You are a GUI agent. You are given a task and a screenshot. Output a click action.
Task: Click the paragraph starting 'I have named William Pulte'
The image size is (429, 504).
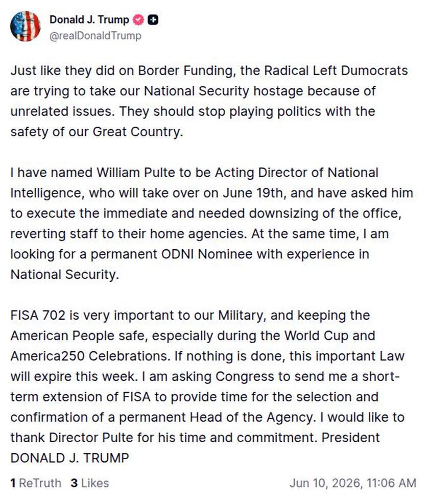211,223
